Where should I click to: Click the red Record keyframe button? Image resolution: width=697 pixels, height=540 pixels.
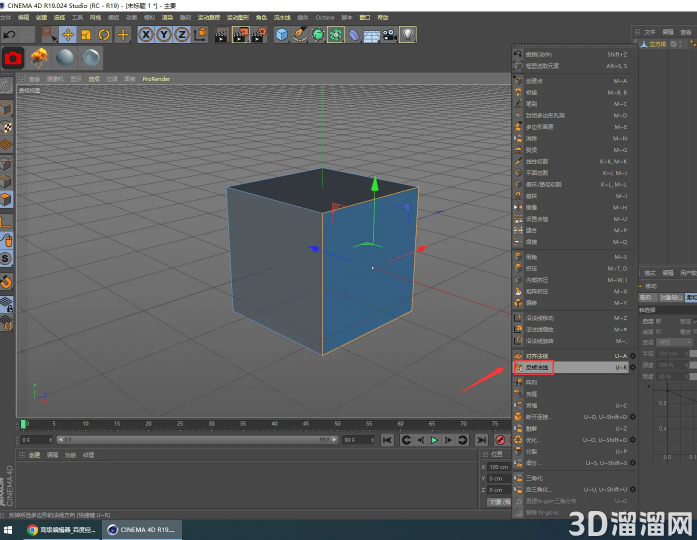click(501, 440)
